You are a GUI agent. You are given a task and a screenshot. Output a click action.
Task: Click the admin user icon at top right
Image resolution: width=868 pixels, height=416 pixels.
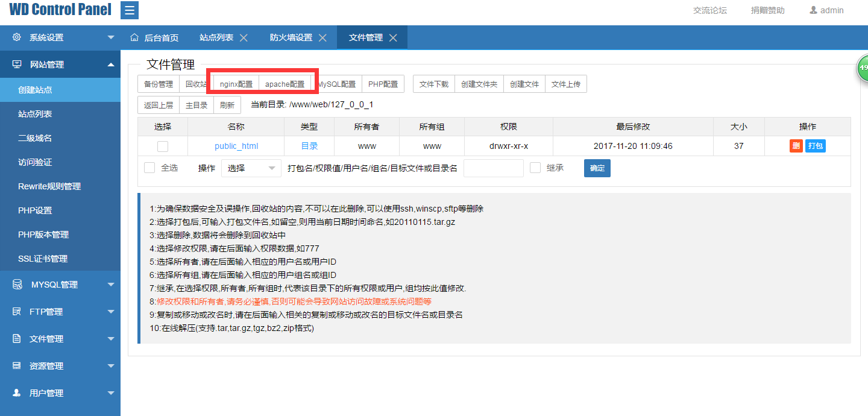813,10
